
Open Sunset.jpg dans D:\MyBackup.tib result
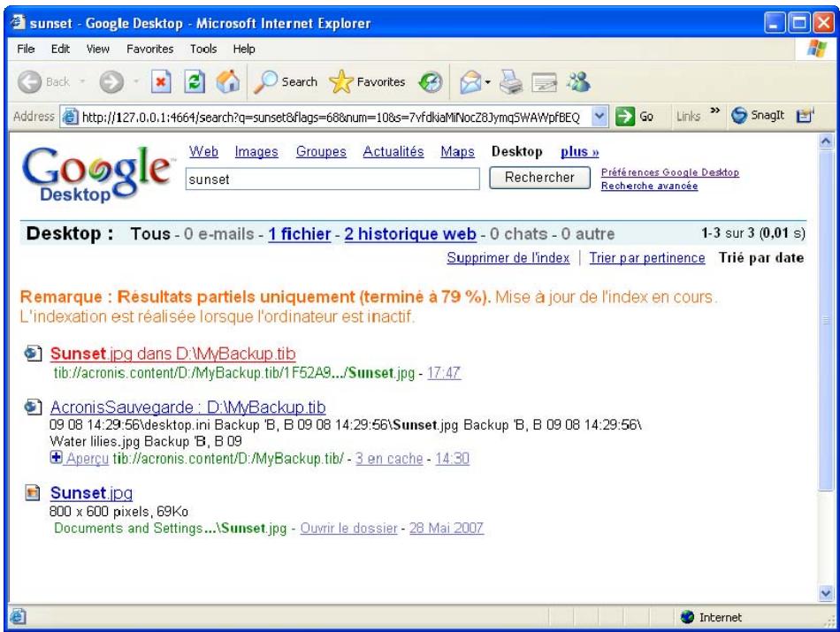173,354
